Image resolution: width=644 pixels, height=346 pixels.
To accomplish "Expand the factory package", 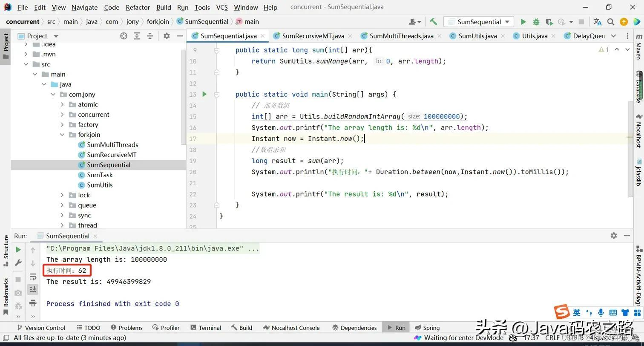I will 62,124.
